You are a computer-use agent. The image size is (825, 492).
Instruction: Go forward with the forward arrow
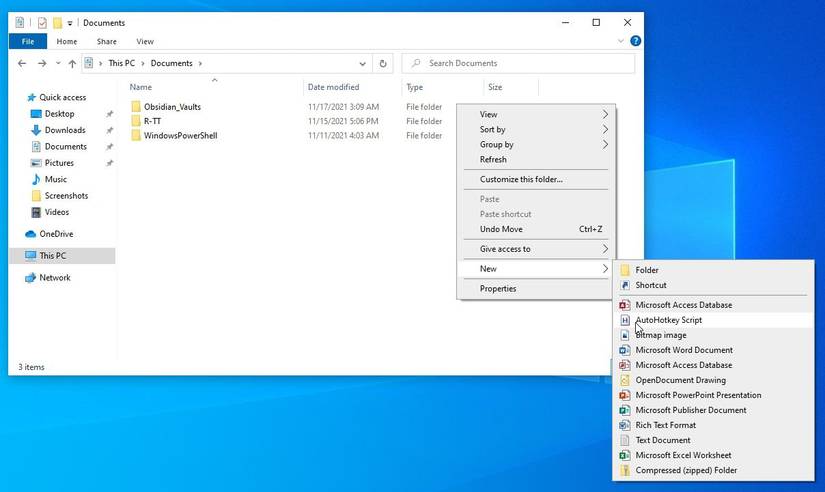(x=42, y=63)
